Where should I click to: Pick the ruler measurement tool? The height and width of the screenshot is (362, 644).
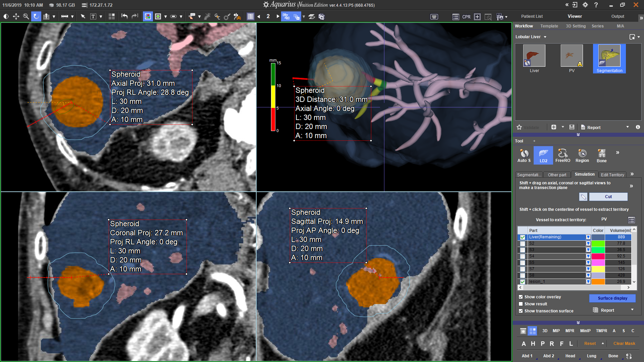[x=65, y=16]
